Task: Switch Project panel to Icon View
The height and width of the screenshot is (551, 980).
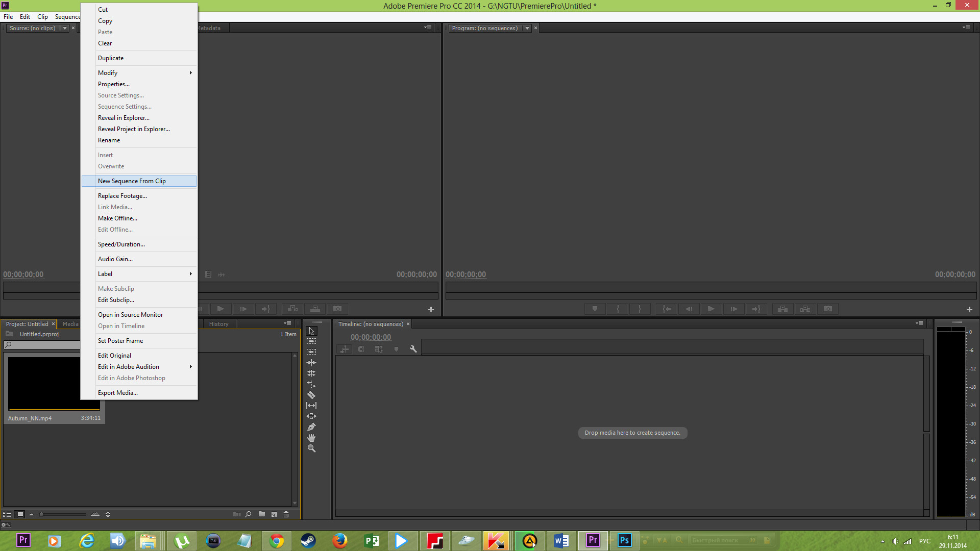Action: 20,514
